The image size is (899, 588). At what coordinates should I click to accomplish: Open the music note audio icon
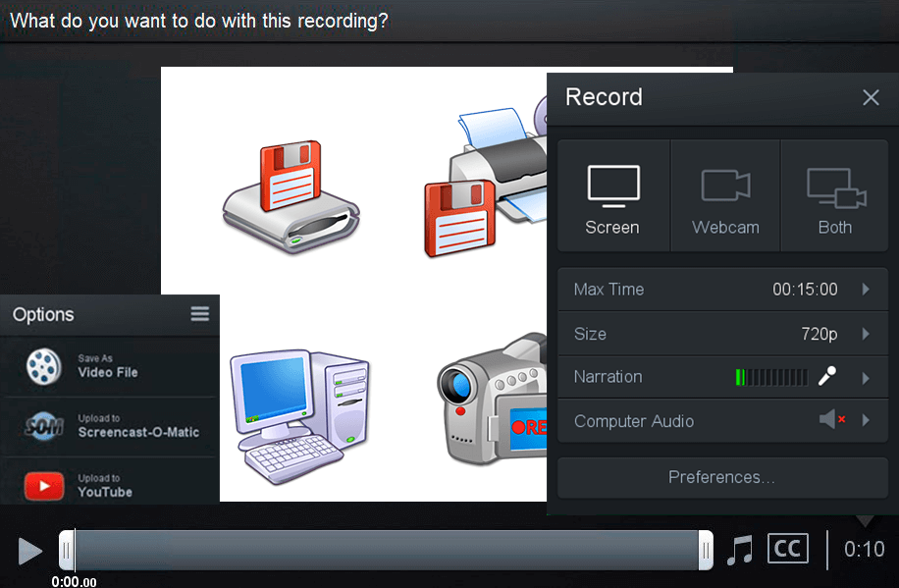coord(740,549)
